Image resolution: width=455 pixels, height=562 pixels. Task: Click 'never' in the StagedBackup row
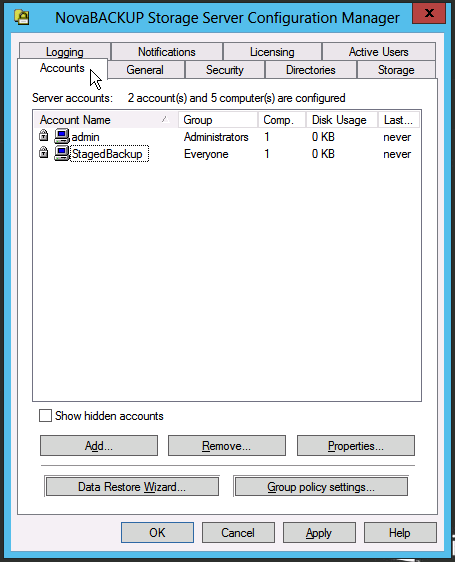click(x=397, y=154)
